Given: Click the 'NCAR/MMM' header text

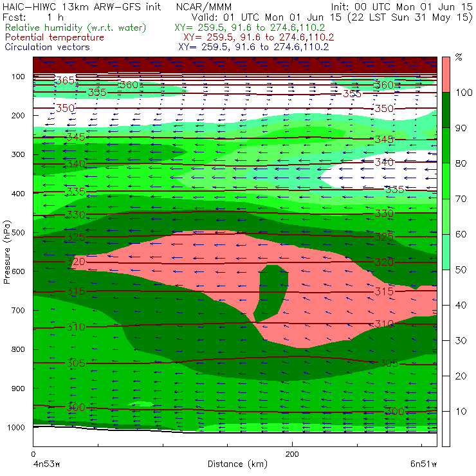Looking at the screenshot, I should tap(204, 7).
